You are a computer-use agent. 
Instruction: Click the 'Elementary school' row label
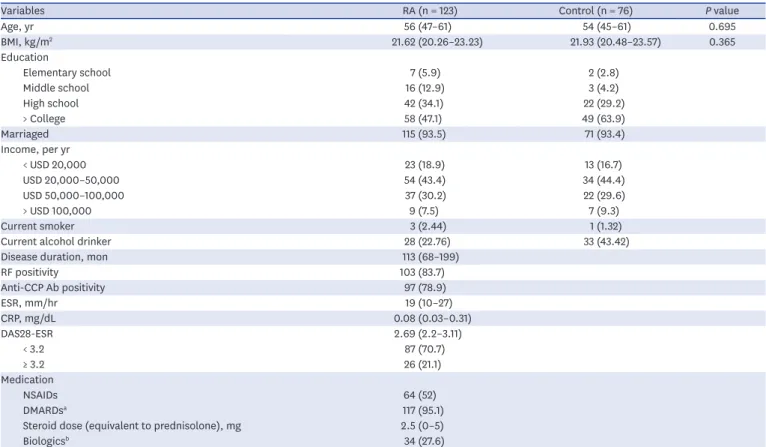[x=67, y=73]
